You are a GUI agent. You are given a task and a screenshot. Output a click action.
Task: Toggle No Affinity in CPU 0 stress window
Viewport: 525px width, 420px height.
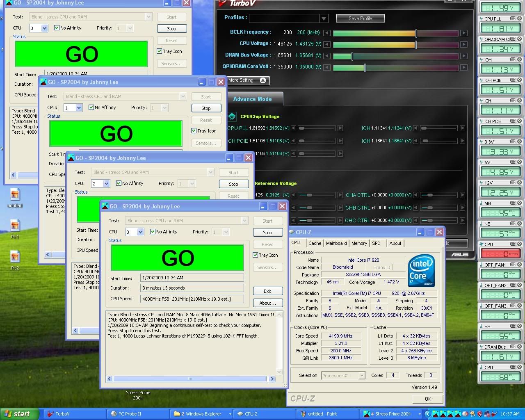57,28
